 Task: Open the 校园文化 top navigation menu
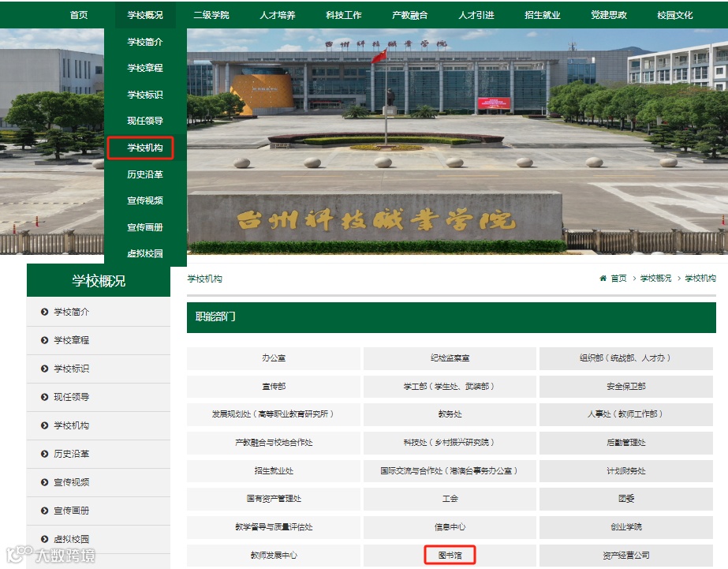tap(675, 15)
